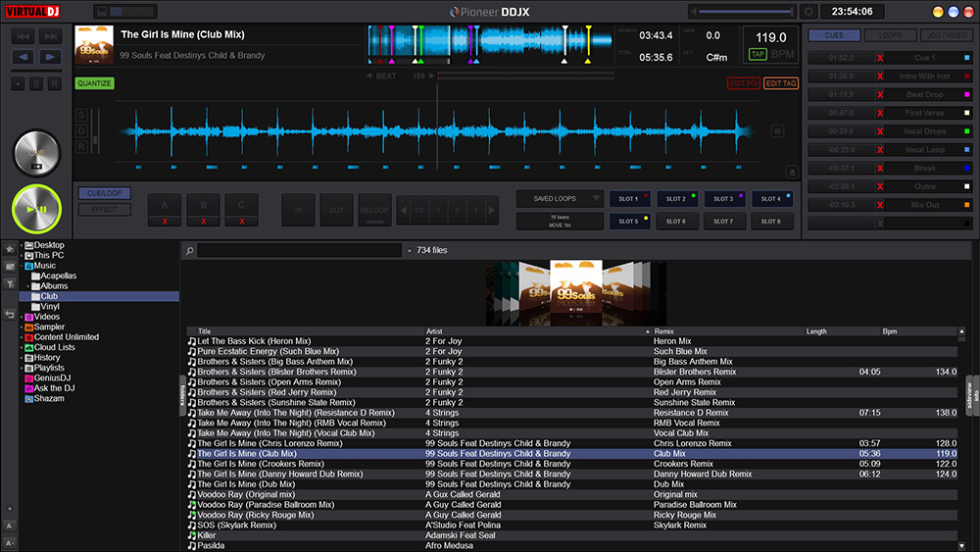The width and height of the screenshot is (980, 552).
Task: Expand the Albums folder
Action: 27,286
